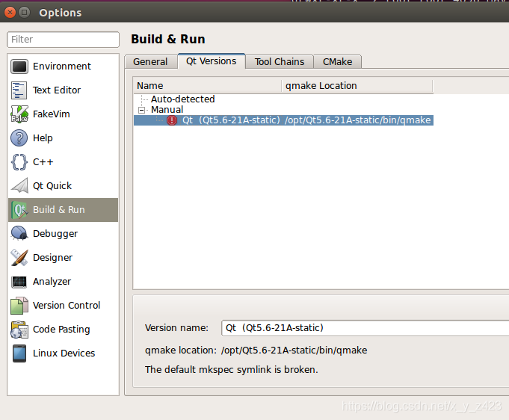The height and width of the screenshot is (420, 509).
Task: Open the Help category label
Action: pyautogui.click(x=43, y=138)
